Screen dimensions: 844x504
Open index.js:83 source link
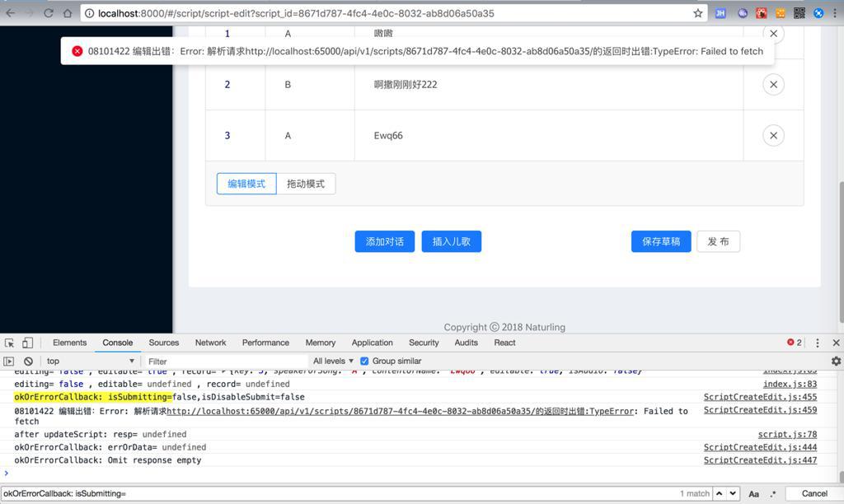pos(790,384)
